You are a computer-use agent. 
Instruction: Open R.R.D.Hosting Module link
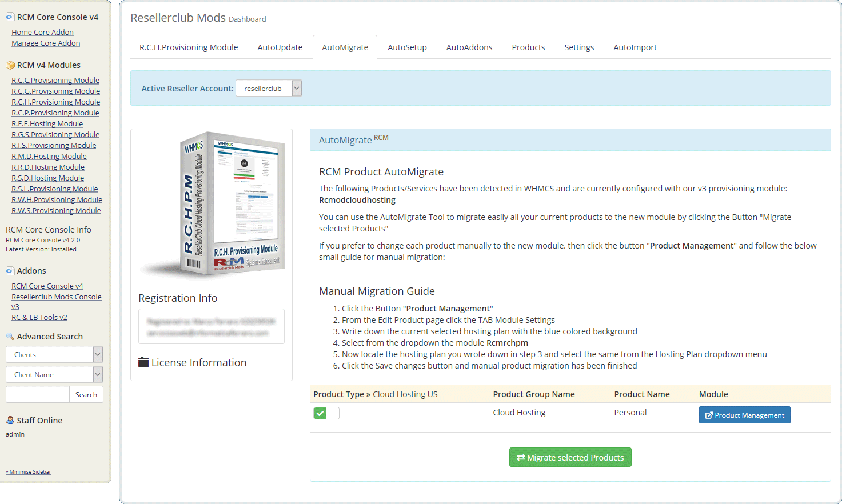48,167
